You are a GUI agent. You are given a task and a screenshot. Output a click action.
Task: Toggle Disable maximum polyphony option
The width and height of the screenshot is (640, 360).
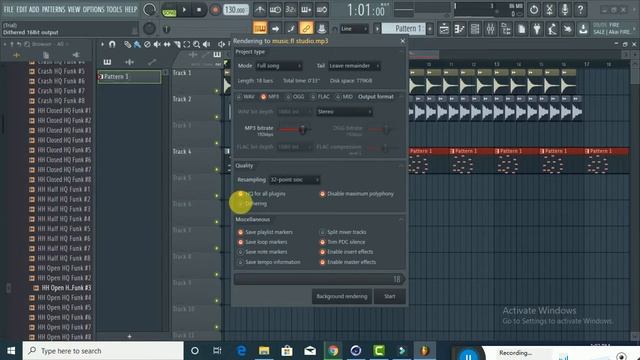(357, 194)
